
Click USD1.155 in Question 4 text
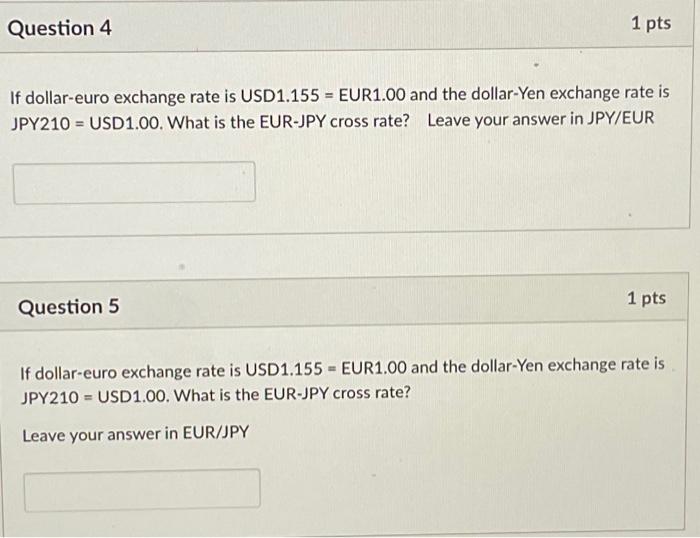(280, 96)
